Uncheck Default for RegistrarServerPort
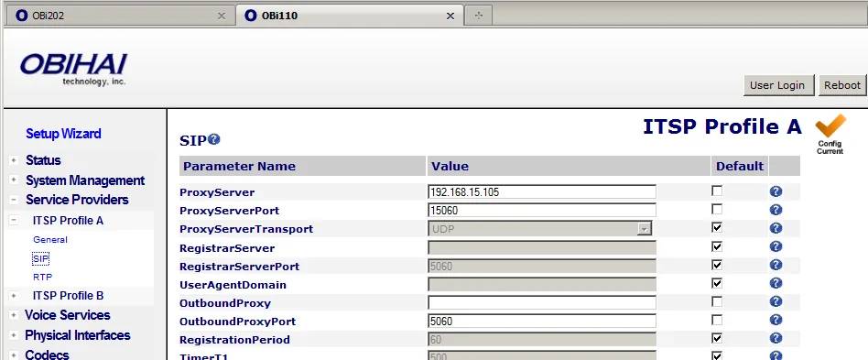 tap(717, 265)
